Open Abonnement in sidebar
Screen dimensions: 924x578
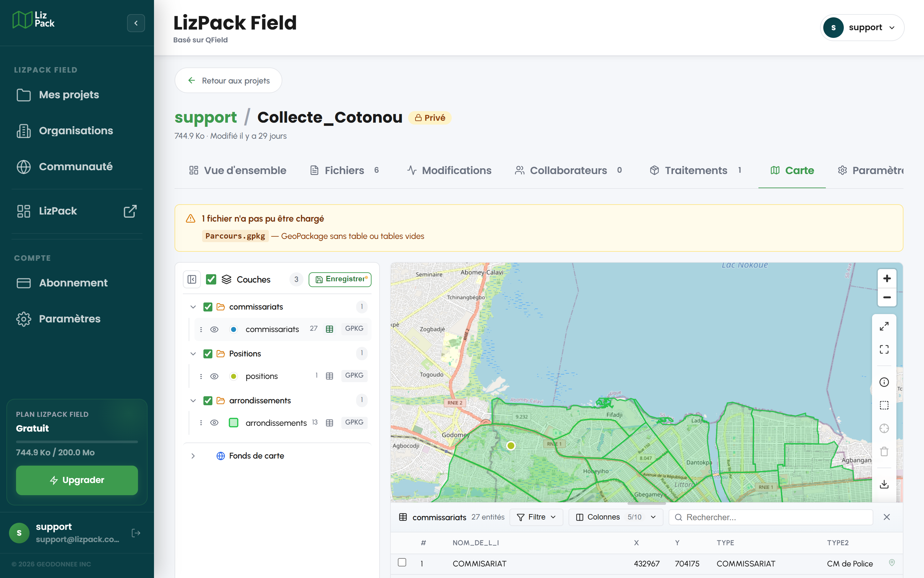tap(77, 283)
